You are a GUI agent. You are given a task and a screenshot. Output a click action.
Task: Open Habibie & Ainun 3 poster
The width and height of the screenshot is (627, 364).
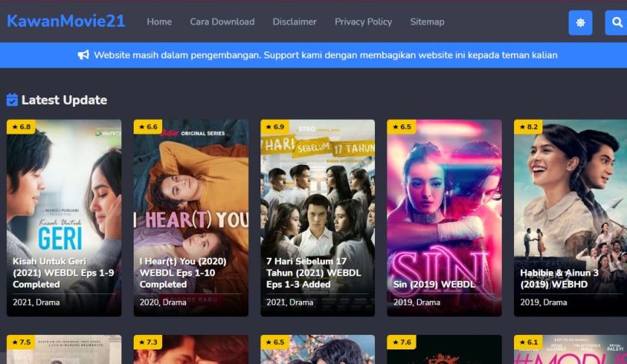[570, 218]
